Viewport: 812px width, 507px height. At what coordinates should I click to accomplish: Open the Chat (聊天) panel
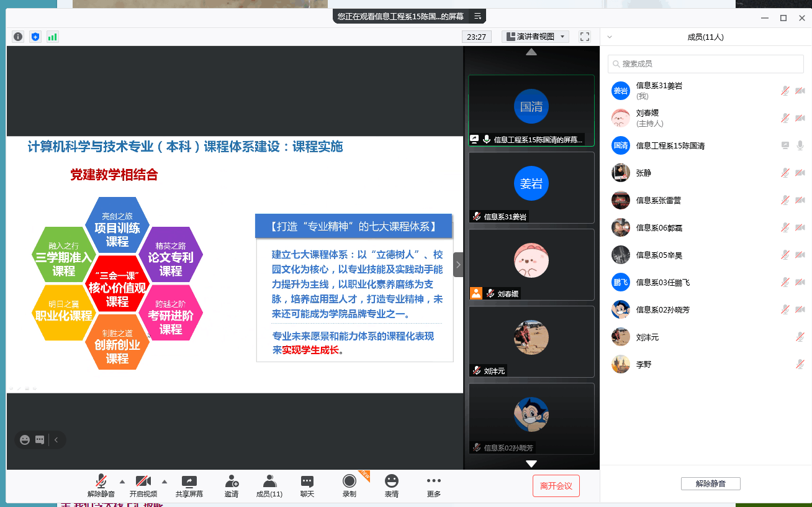(x=307, y=486)
